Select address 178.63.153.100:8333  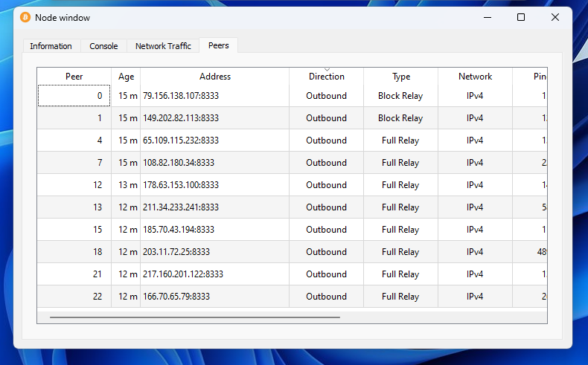[181, 185]
